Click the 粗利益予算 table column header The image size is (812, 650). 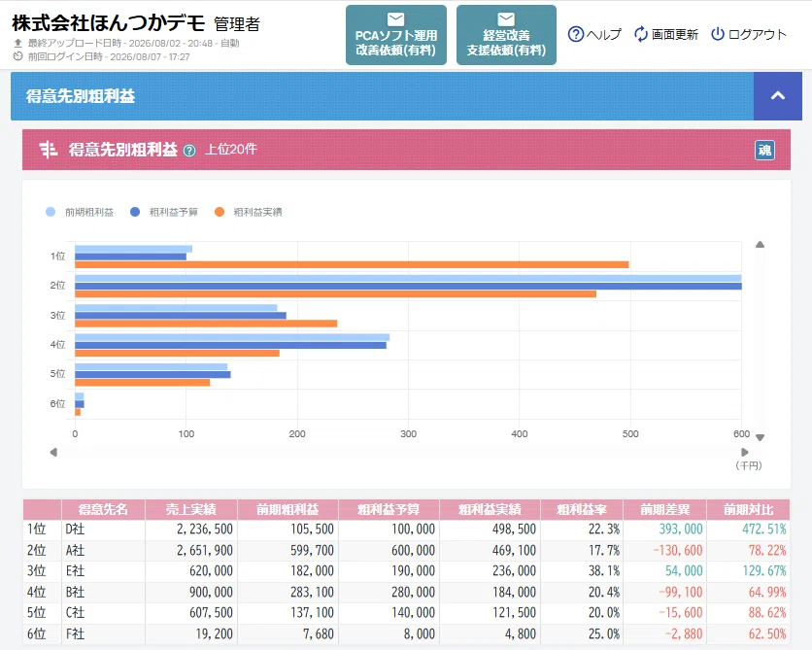click(x=389, y=510)
